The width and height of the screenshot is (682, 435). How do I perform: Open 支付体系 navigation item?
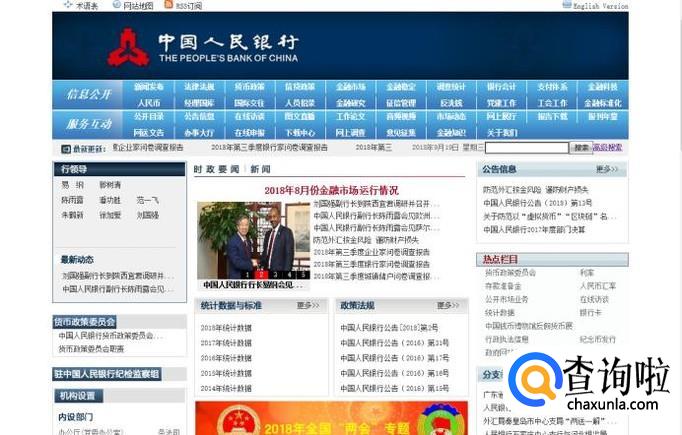(x=552, y=87)
